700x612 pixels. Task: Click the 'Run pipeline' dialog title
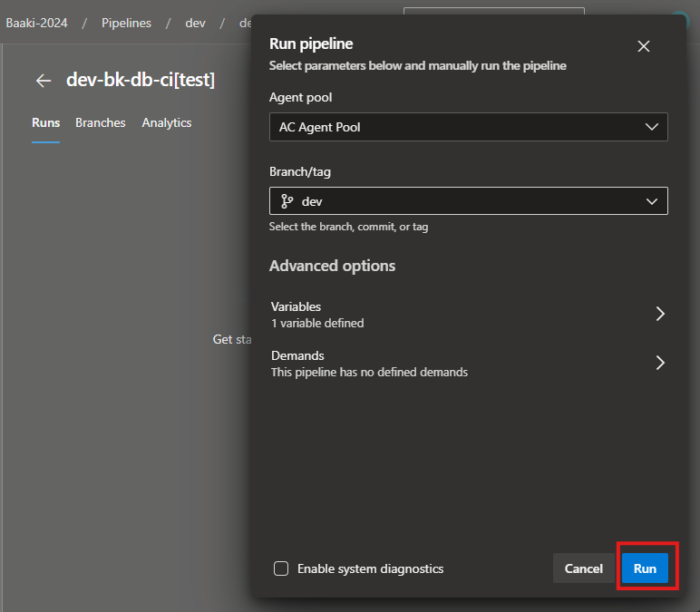coord(311,44)
